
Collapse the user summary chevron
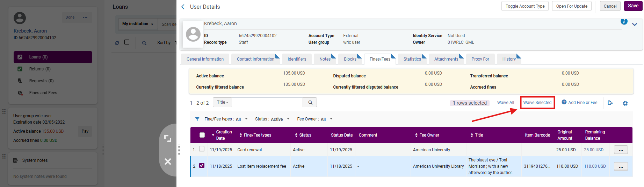[635, 25]
